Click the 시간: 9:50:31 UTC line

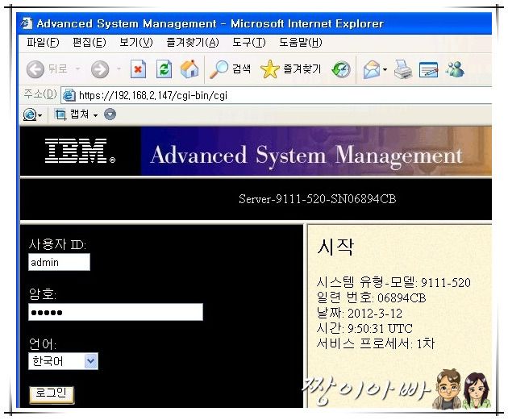364,328
